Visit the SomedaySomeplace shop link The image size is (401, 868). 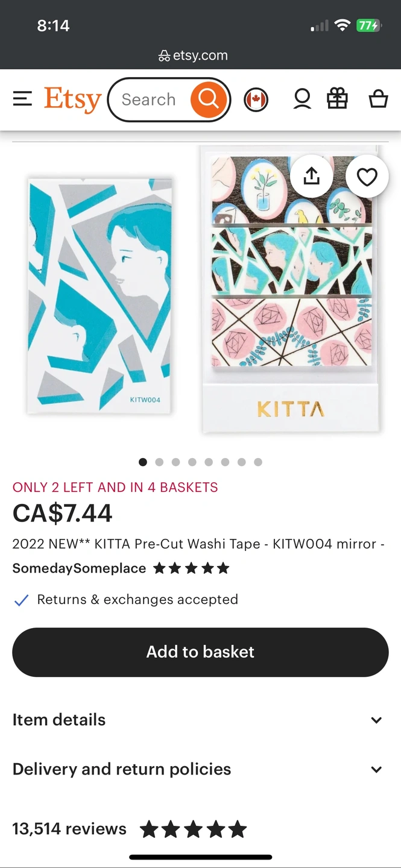point(79,568)
